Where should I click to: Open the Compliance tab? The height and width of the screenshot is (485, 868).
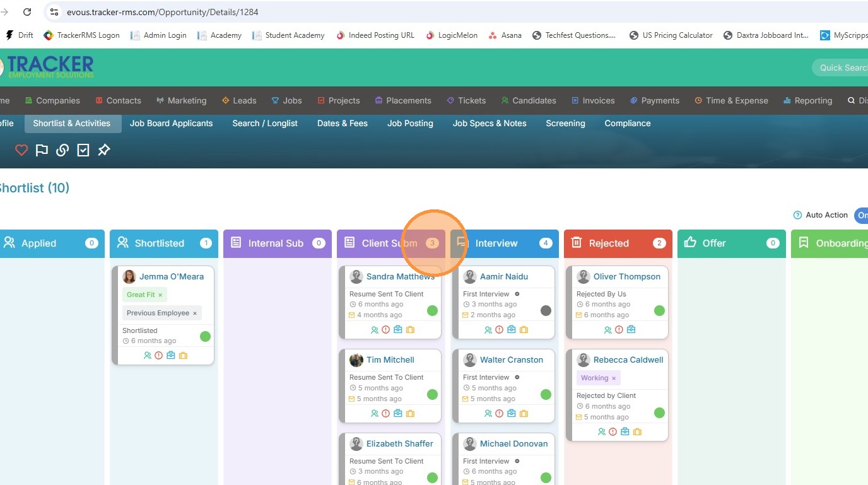(x=628, y=124)
